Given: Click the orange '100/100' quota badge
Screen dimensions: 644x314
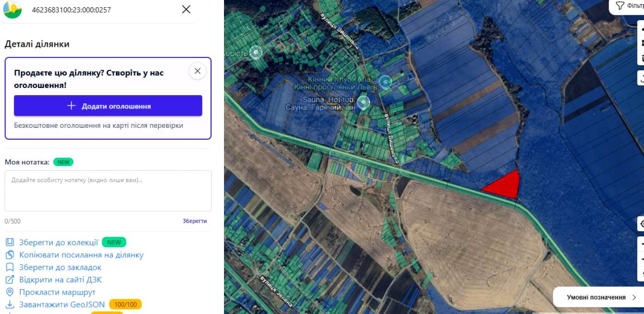Looking at the screenshot, I should (x=125, y=304).
